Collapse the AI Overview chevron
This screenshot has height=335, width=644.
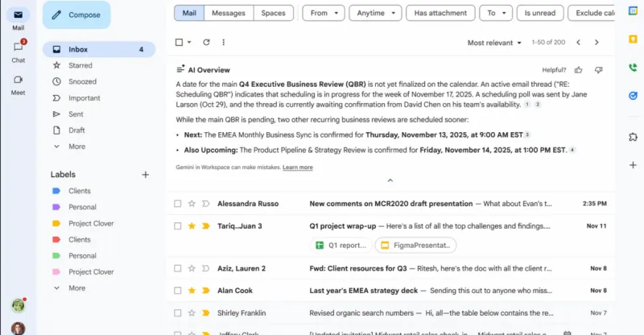[390, 180]
